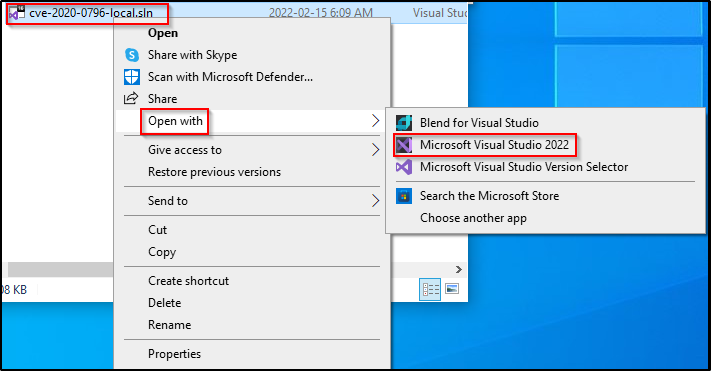Screen dimensions: 711x371
Task: Expand the Open with submenu arrow
Action: pyautogui.click(x=375, y=121)
